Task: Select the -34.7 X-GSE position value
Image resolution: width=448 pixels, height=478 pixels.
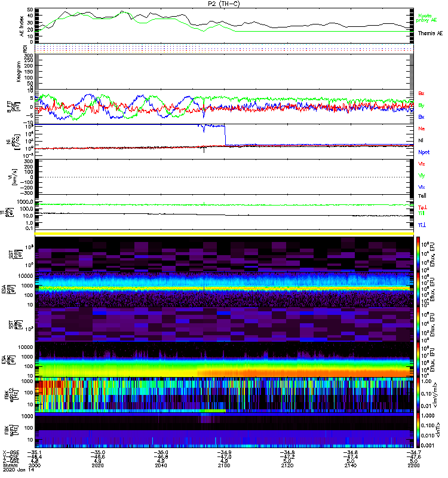Action: [x=413, y=452]
